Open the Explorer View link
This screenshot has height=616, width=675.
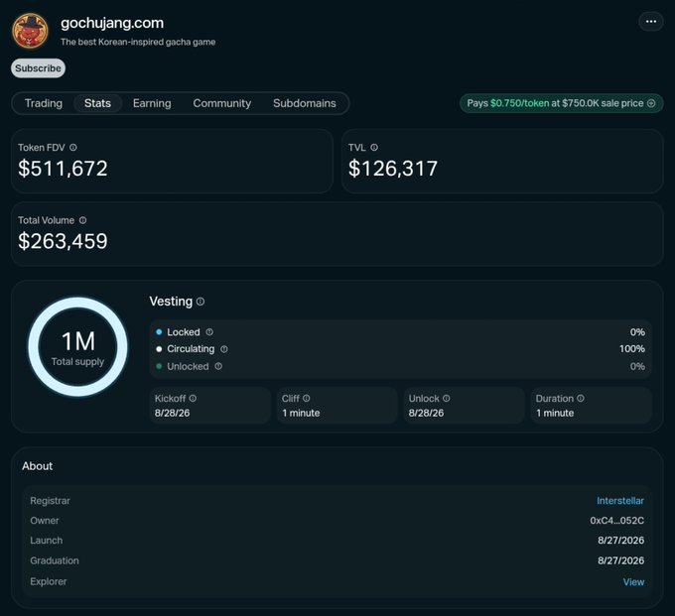[x=633, y=582]
